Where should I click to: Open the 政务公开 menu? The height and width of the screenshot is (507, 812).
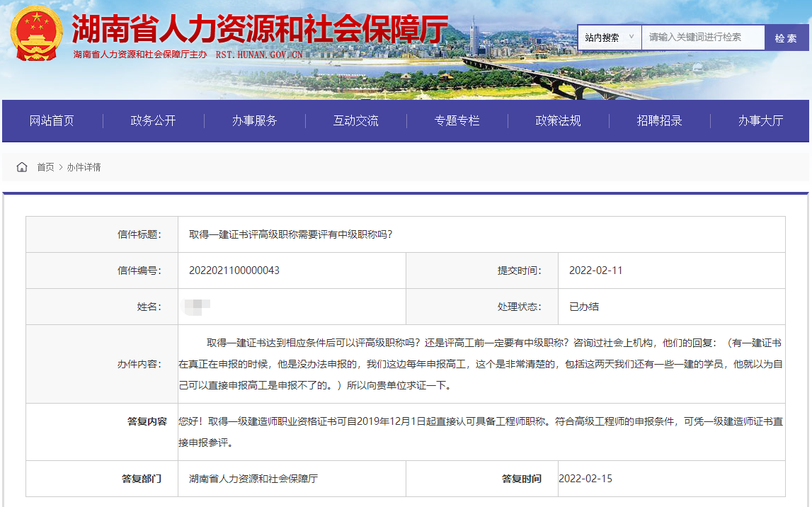pos(152,120)
